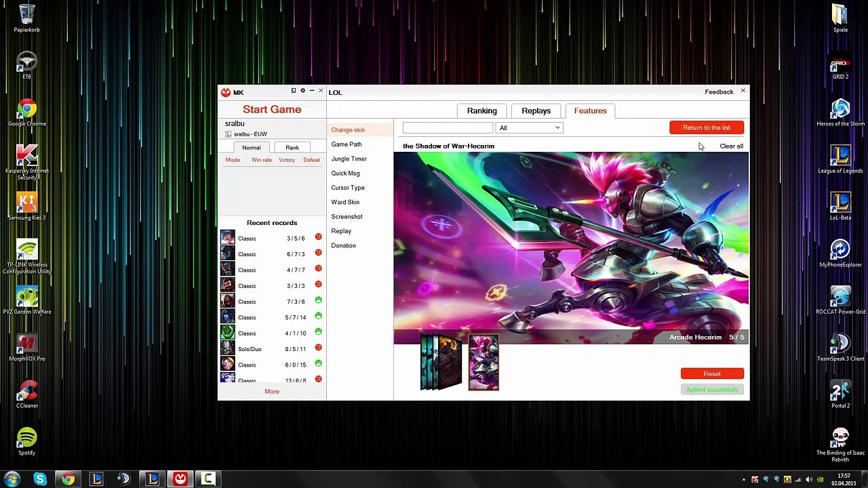Click the compact mode icon beside the gear
Screen dimensions: 868x488
293,91
